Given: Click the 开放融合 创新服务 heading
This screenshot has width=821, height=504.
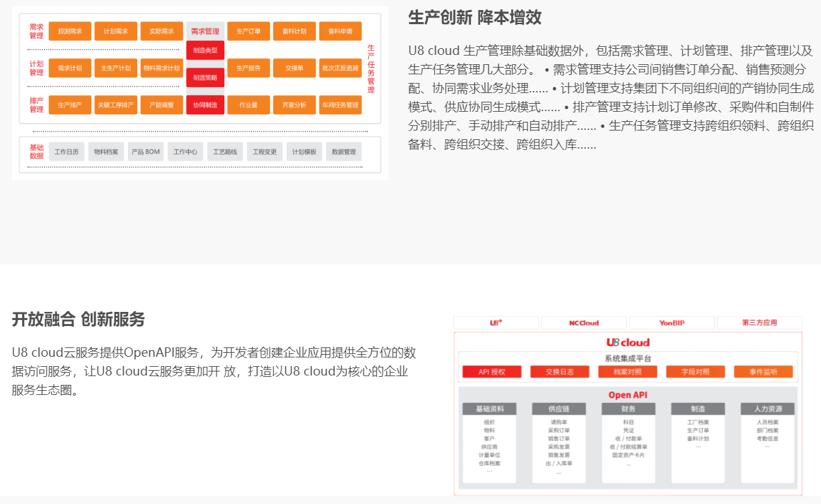Looking at the screenshot, I should click(78, 319).
